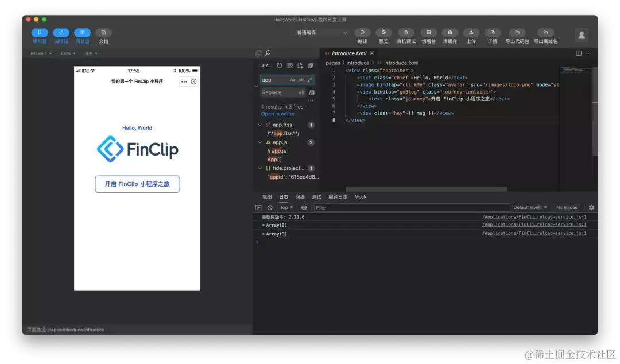The width and height of the screenshot is (620, 364).
Task: Select the '// app.js' search match
Action: 276,151
